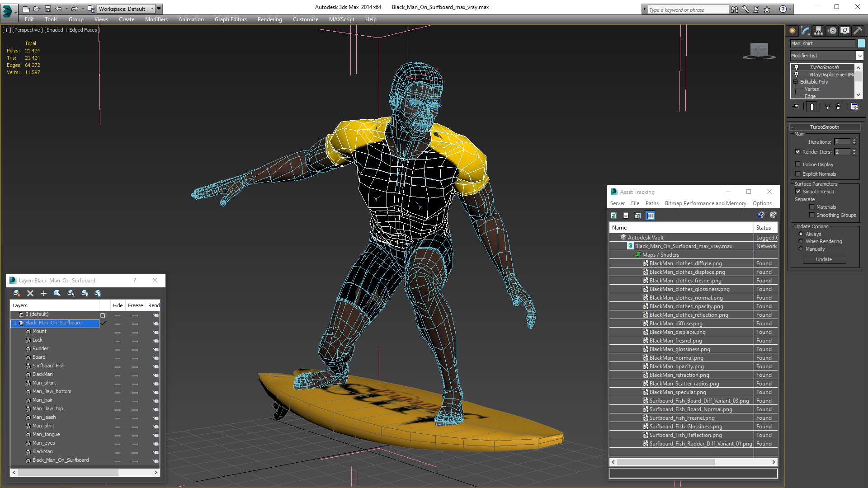This screenshot has height=488, width=868.
Task: Click Freeze All Layers snowflake icon
Action: pos(98,293)
